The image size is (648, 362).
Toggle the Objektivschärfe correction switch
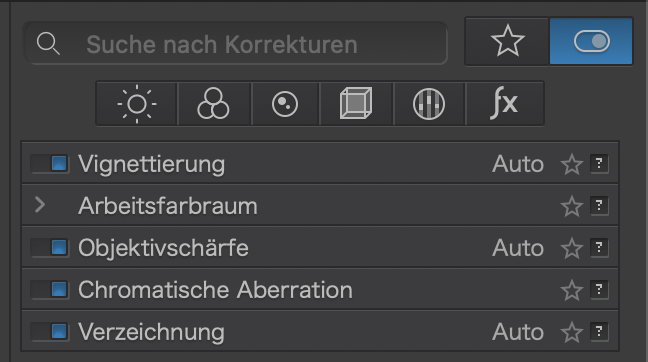point(50,248)
